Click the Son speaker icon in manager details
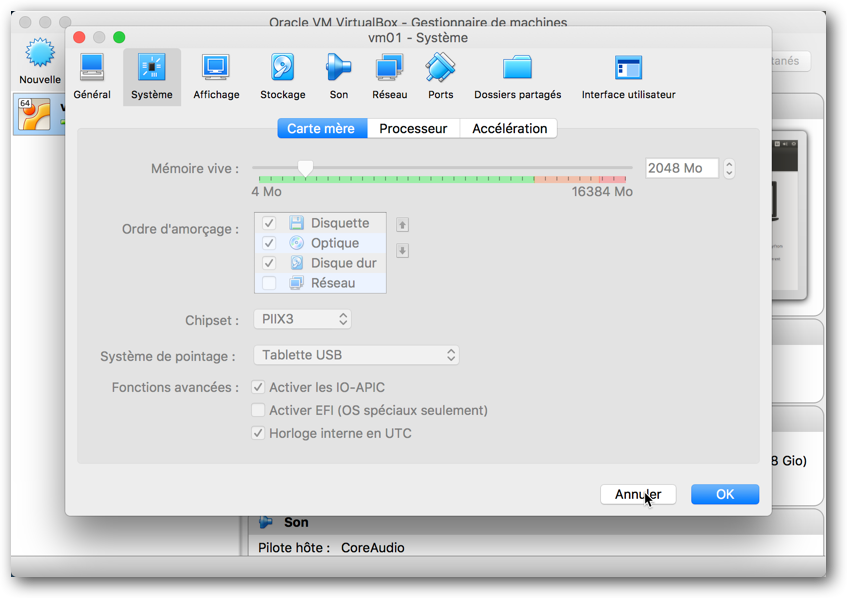The image size is (847, 598). coord(266,522)
